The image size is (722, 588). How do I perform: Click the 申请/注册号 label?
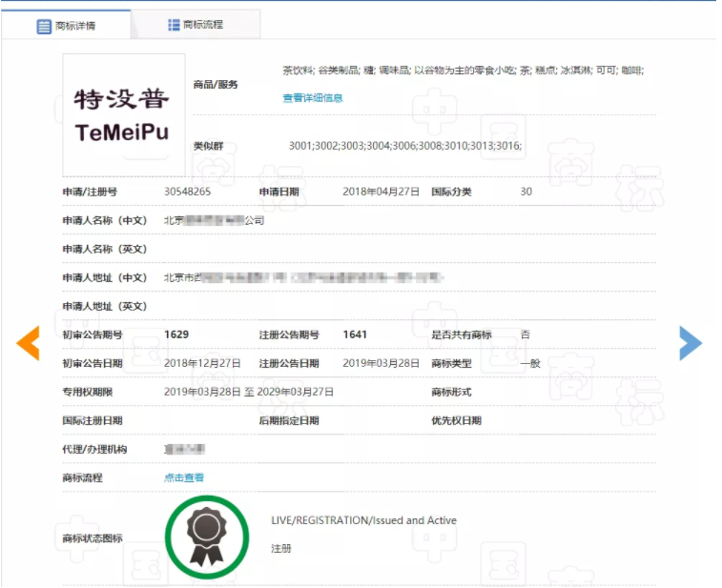(90, 192)
